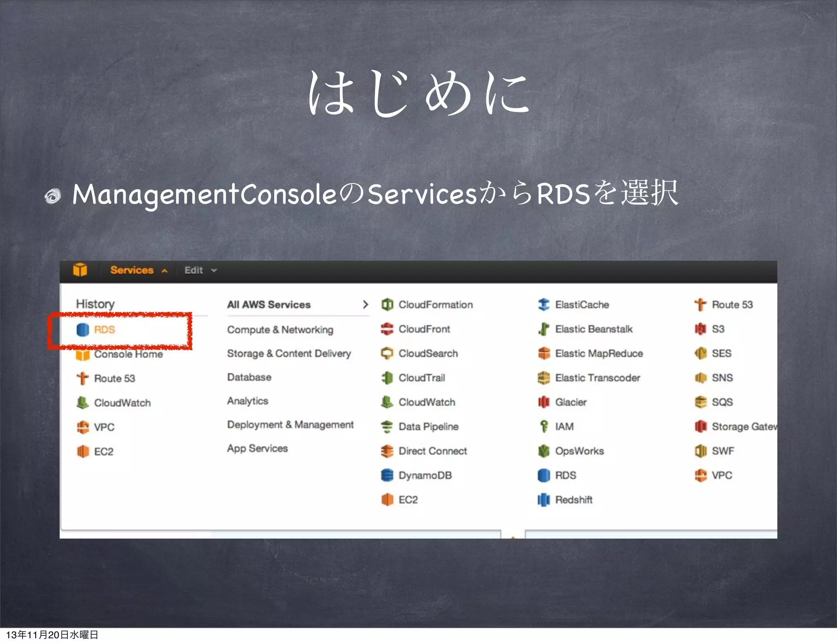The width and height of the screenshot is (837, 644).
Task: Select Storage & Content Delivery category
Action: coord(289,353)
